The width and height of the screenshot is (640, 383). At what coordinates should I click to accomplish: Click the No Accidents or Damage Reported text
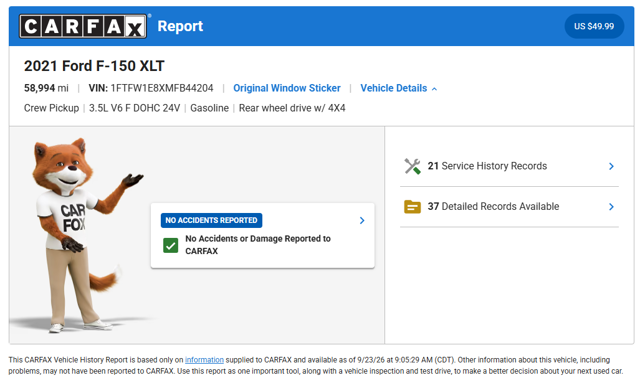point(258,245)
